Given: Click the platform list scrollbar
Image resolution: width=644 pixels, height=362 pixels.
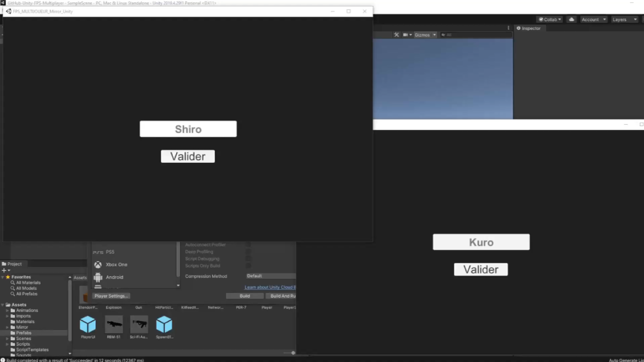Looking at the screenshot, I should (178, 259).
